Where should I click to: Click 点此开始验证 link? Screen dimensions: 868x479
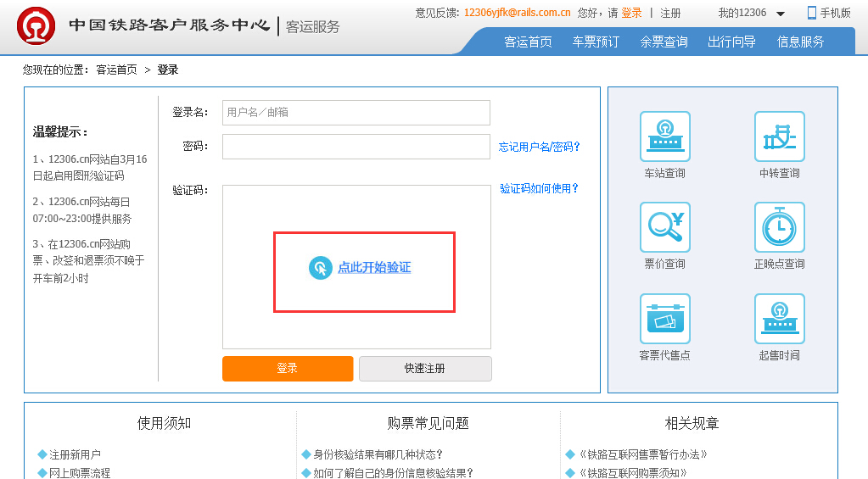coord(374,268)
